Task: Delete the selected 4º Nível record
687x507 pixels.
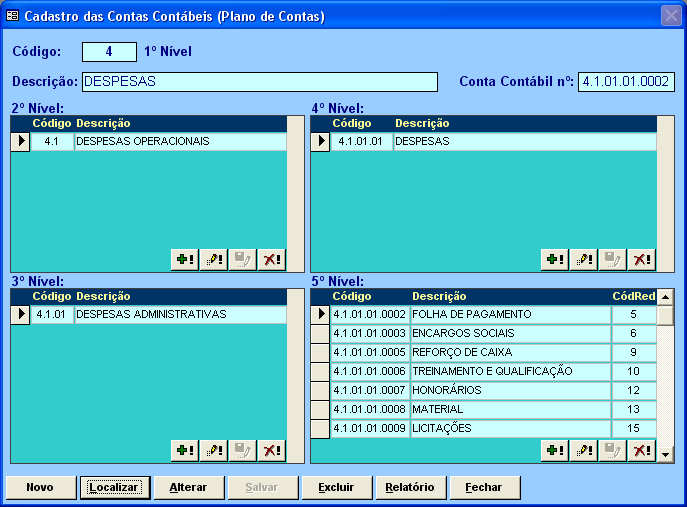Action: click(x=641, y=260)
